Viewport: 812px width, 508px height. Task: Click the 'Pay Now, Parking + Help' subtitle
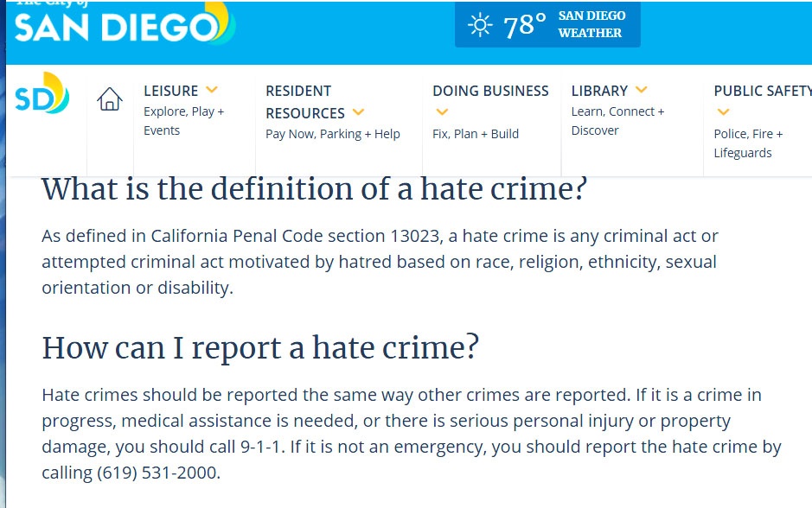(333, 134)
